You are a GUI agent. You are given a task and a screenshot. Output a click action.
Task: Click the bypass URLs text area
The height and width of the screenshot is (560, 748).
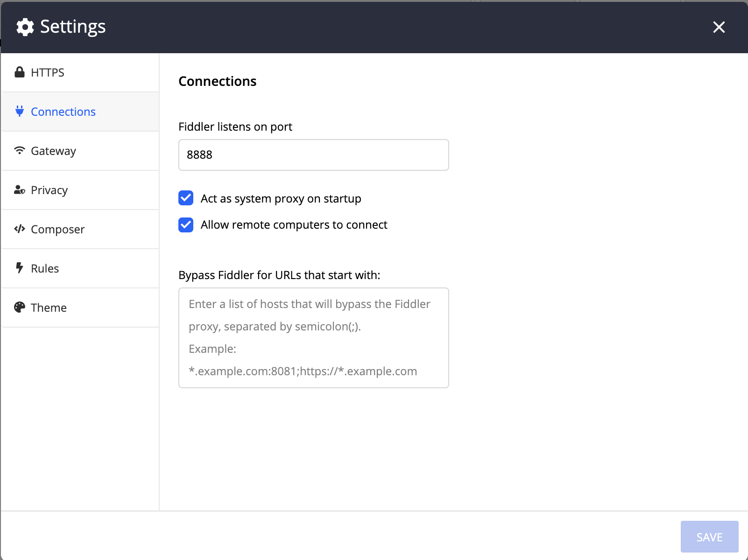[313, 338]
